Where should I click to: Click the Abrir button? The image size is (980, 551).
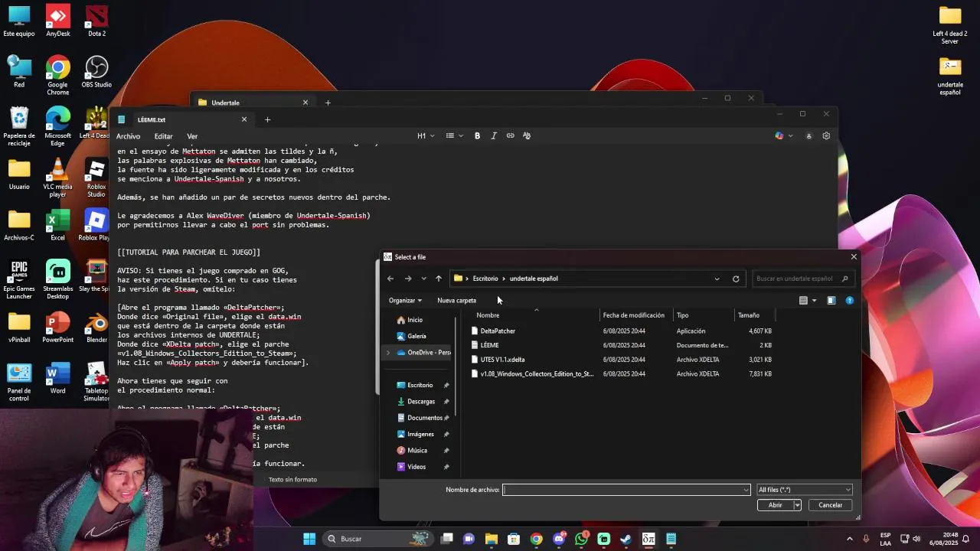coord(775,505)
